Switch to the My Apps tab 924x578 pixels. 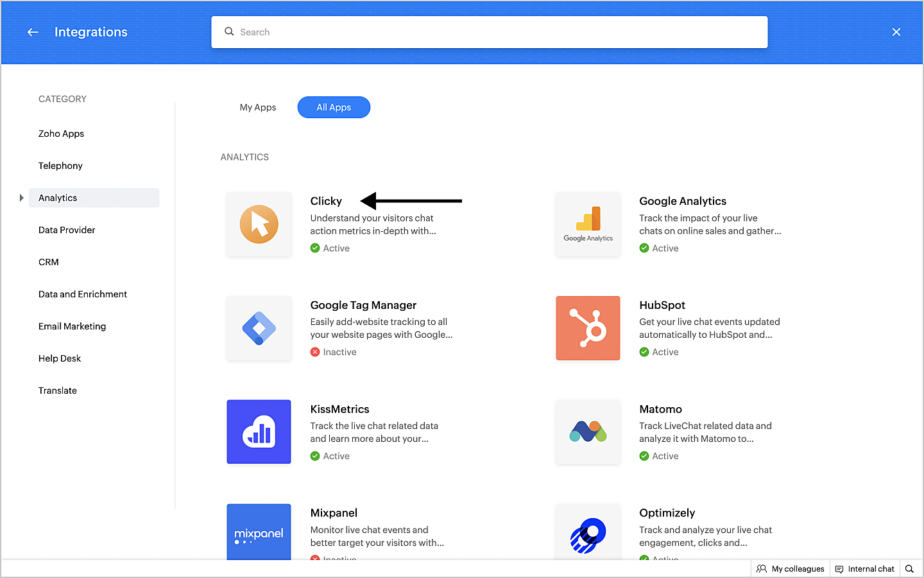pos(258,107)
